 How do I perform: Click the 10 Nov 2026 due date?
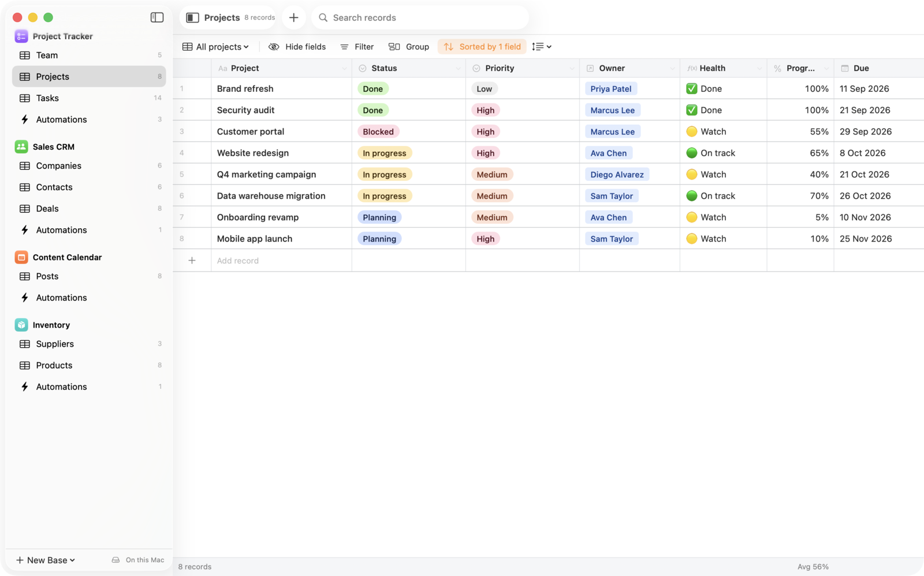pos(865,217)
